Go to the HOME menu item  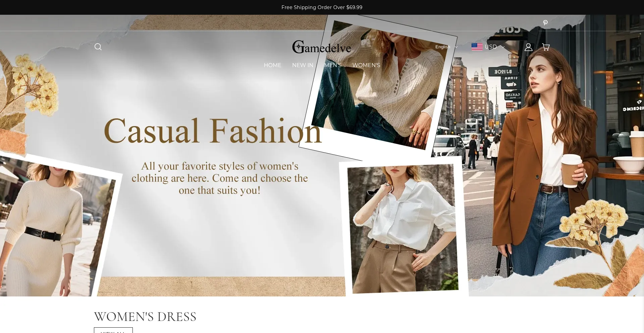(x=272, y=65)
